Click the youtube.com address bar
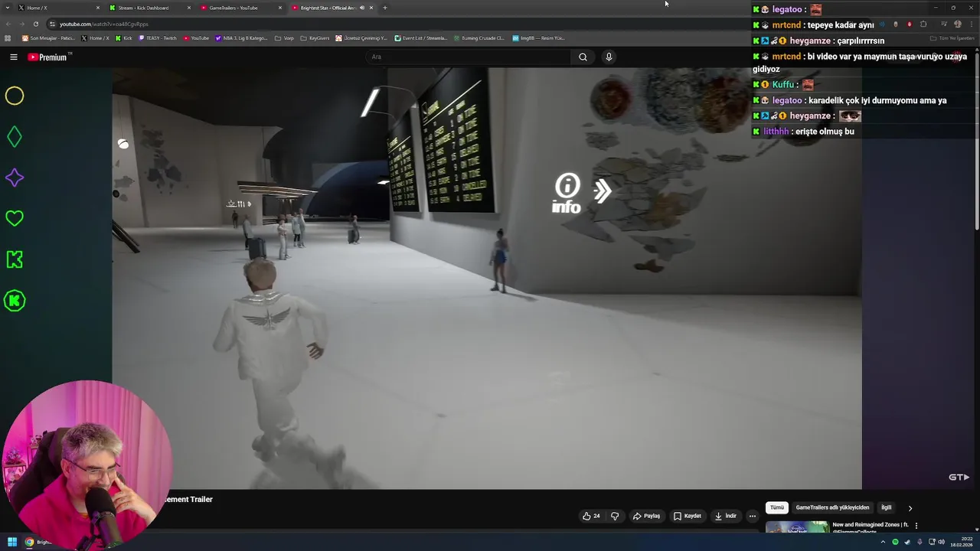 [x=459, y=24]
